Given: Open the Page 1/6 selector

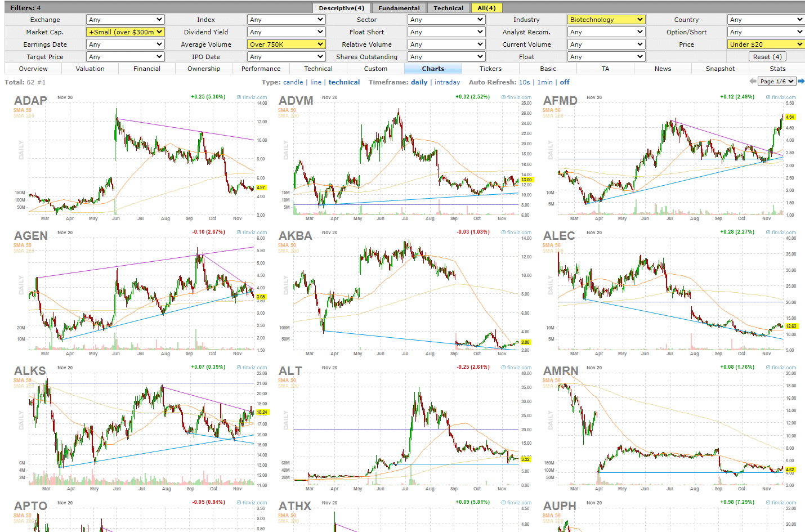Looking at the screenshot, I should click(777, 82).
